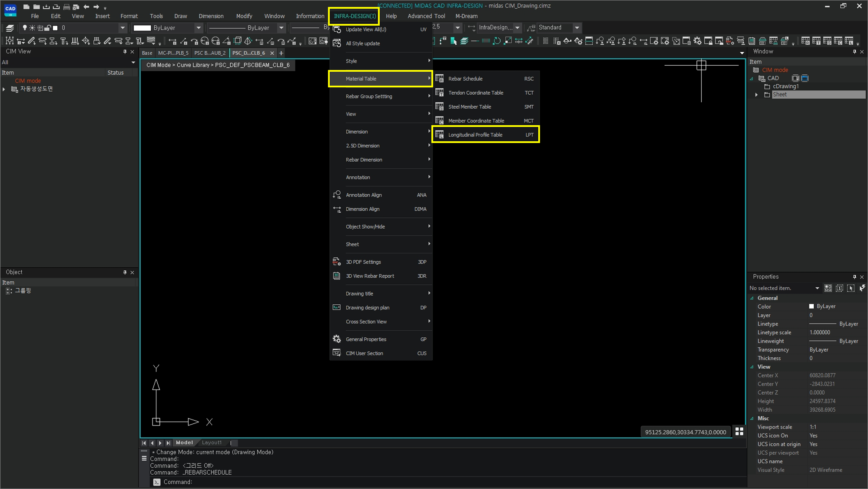Click Update View All(U) menu item

pyautogui.click(x=381, y=30)
